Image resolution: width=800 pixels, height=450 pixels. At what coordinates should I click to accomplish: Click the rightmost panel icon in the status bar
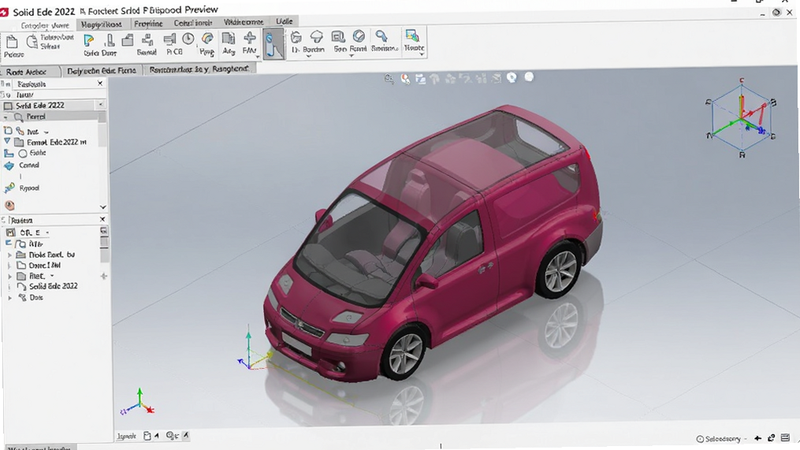(786, 438)
